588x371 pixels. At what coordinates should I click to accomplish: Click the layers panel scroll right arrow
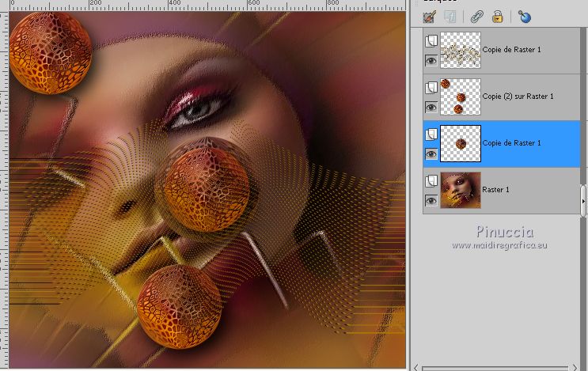575,368
